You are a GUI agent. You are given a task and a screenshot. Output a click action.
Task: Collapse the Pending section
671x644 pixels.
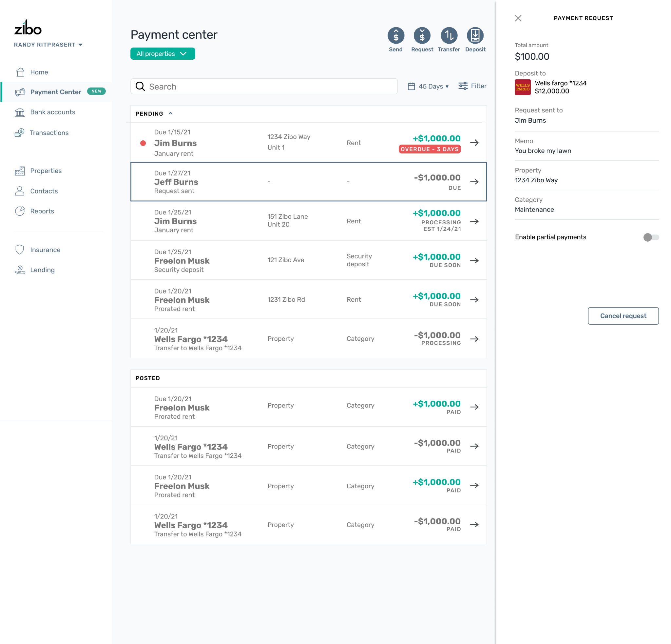click(170, 113)
